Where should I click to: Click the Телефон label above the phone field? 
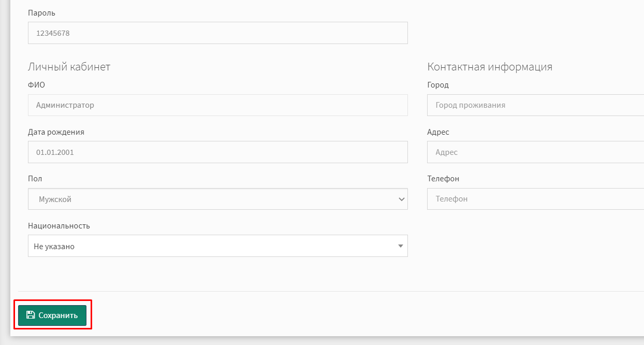pos(443,179)
